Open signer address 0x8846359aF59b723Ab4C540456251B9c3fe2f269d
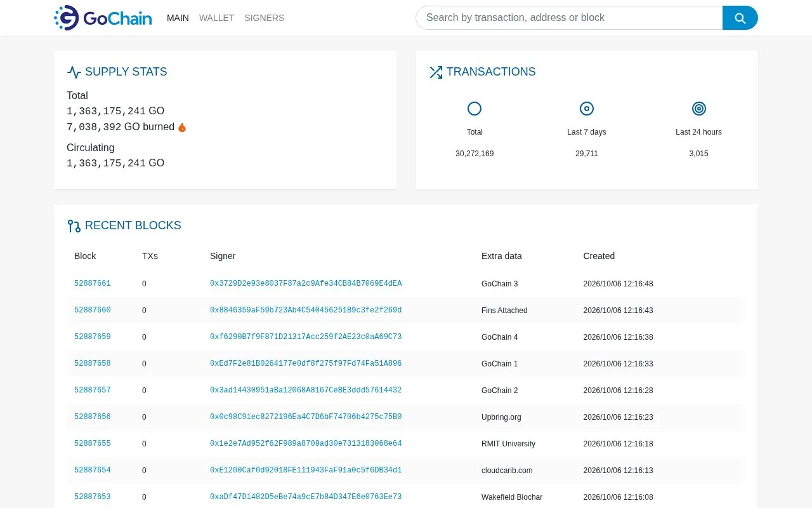This screenshot has width=812, height=508. [306, 311]
